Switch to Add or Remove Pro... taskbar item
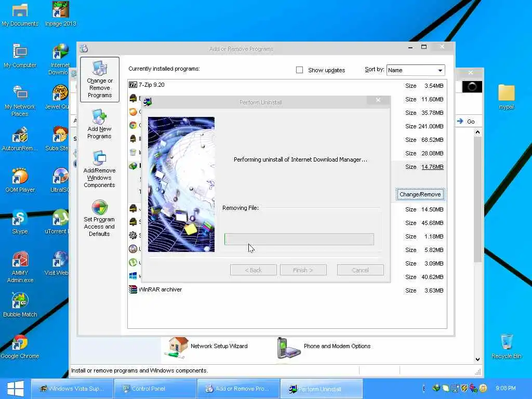The image size is (532, 399). pos(238,389)
